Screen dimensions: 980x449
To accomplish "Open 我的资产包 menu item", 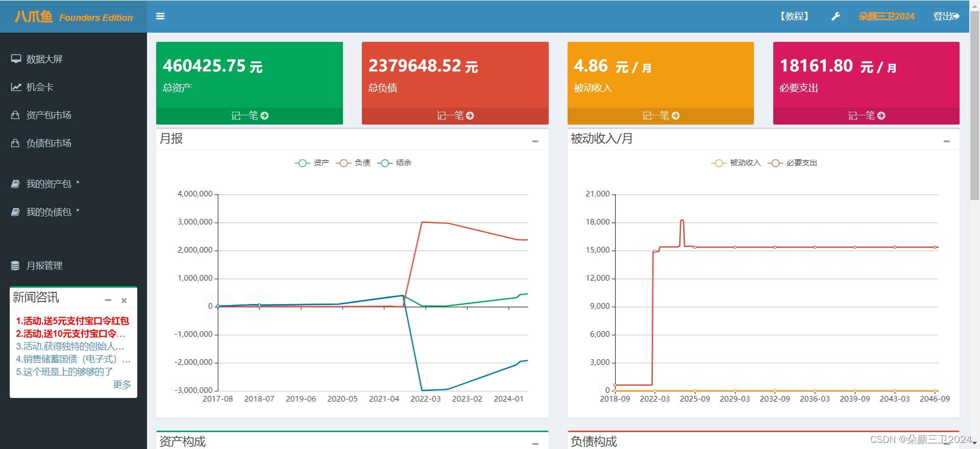I will click(x=49, y=184).
